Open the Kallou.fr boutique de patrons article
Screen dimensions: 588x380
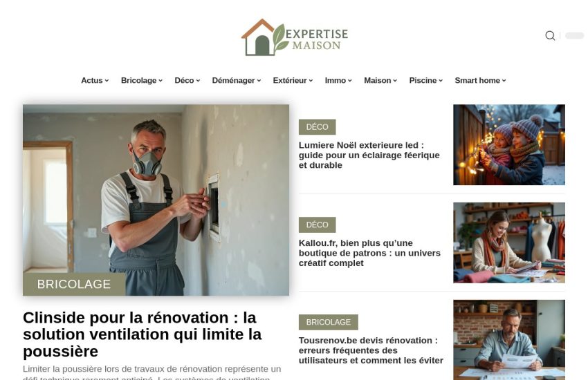(369, 253)
